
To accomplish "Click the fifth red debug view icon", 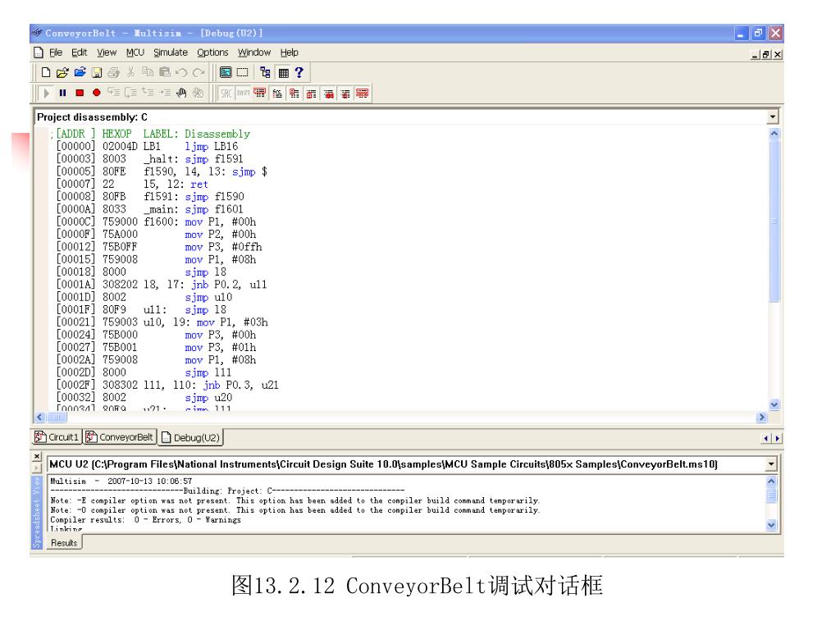I will click(328, 94).
